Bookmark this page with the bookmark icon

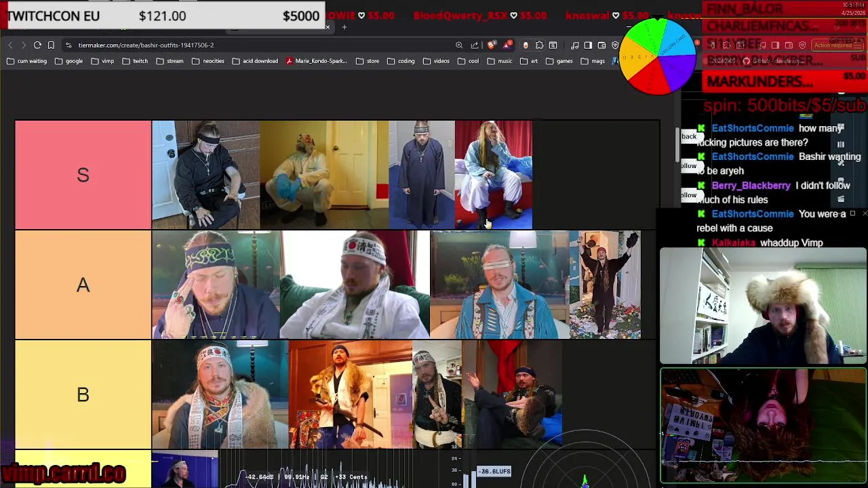pos(51,45)
